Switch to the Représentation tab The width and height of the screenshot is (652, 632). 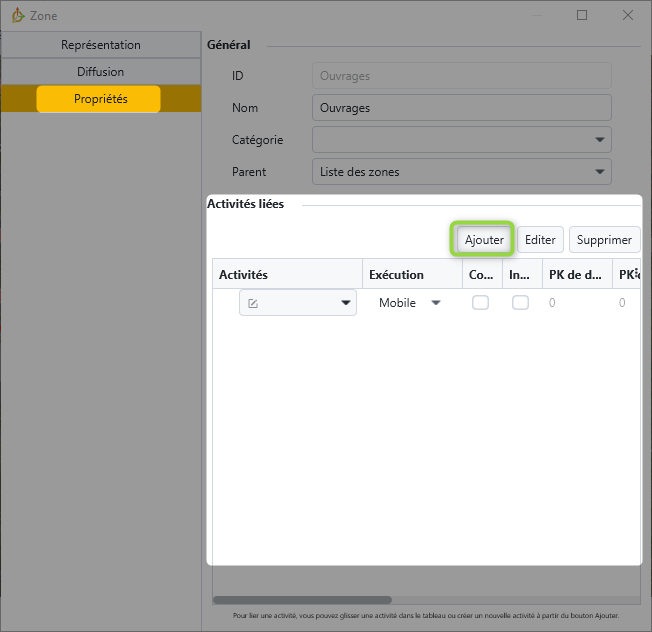100,45
